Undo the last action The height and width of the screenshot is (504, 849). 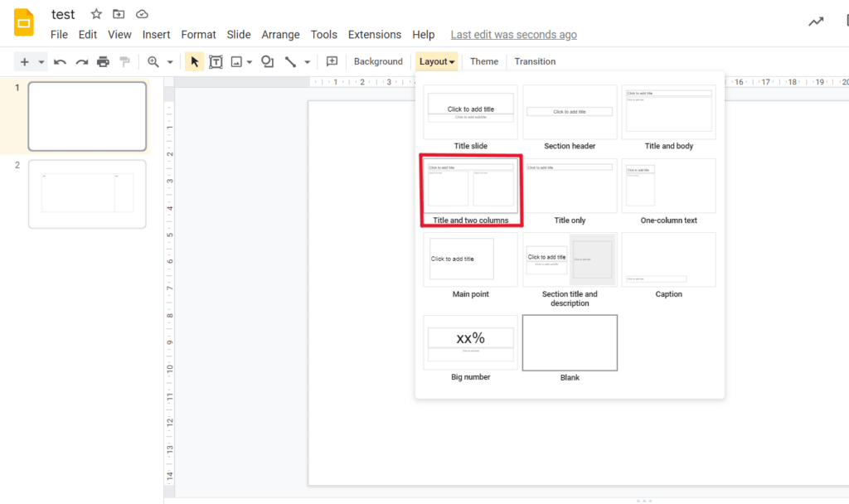pyautogui.click(x=60, y=61)
